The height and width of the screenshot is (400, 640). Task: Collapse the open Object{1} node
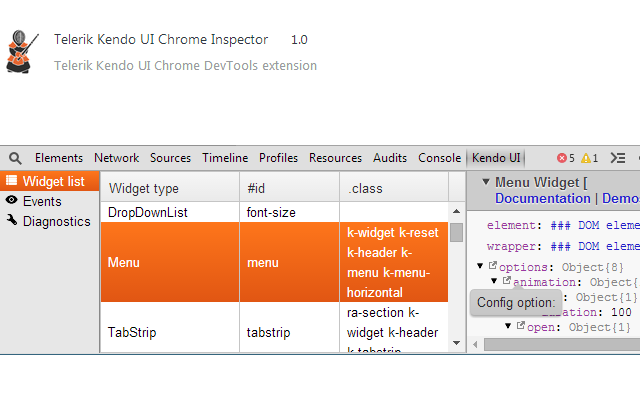click(508, 326)
